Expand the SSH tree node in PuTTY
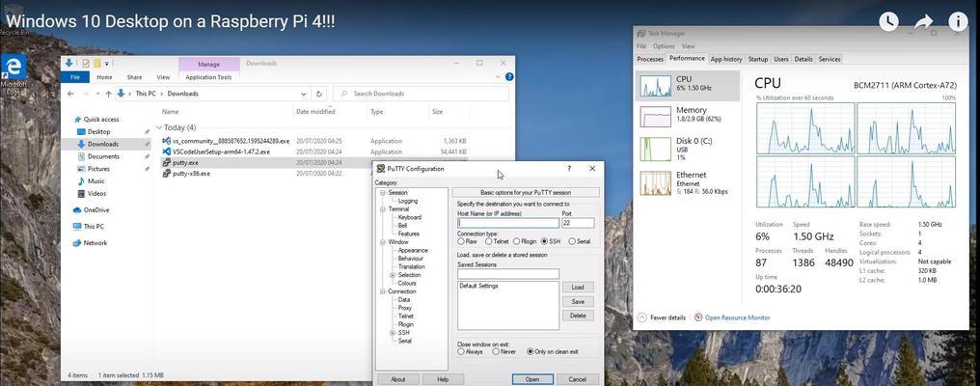The width and height of the screenshot is (980, 386). point(393,333)
